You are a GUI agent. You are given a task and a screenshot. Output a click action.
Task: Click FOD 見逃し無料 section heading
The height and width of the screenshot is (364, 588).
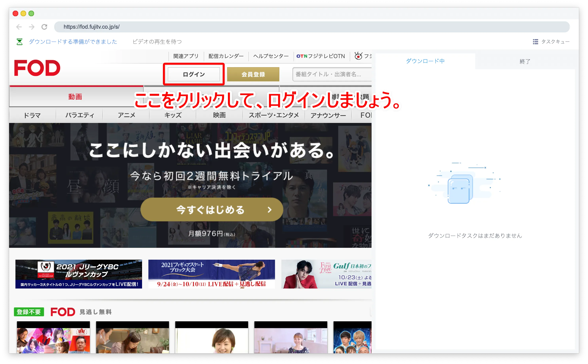coord(81,312)
